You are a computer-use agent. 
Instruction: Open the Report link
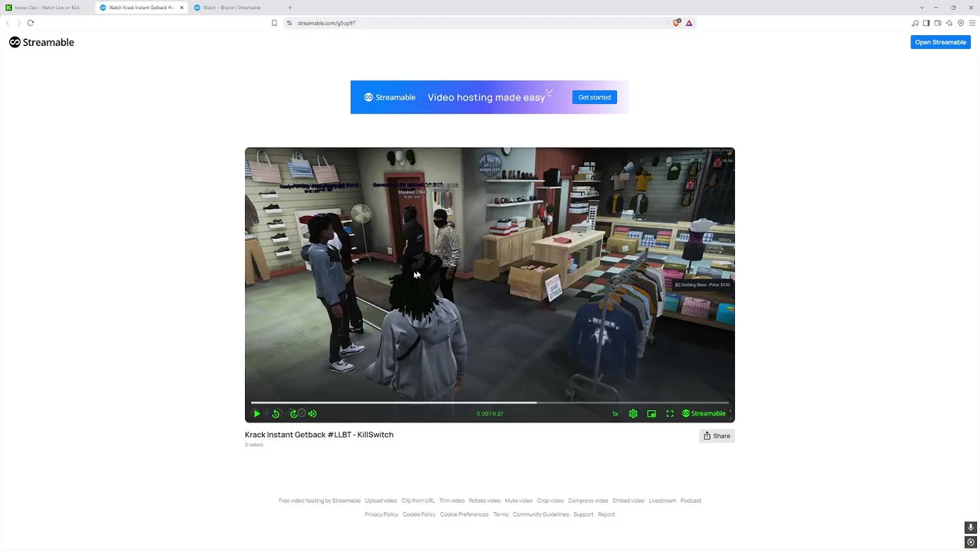pos(606,515)
